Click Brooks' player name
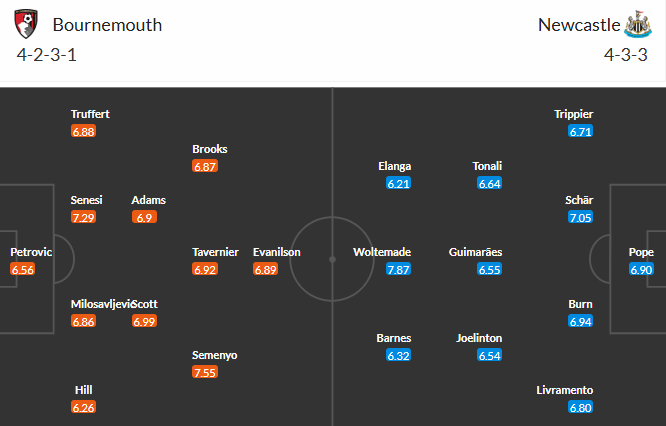This screenshot has height=426, width=666. 210,149
